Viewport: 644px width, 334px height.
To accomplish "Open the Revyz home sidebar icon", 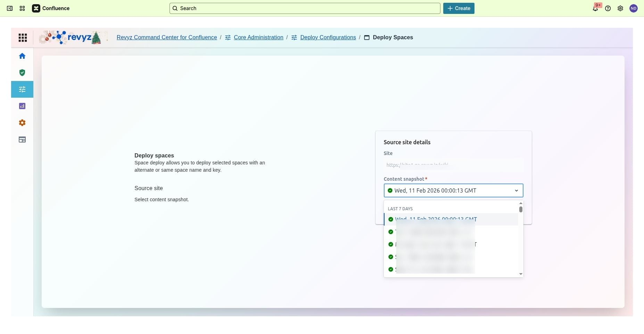I will pyautogui.click(x=22, y=56).
